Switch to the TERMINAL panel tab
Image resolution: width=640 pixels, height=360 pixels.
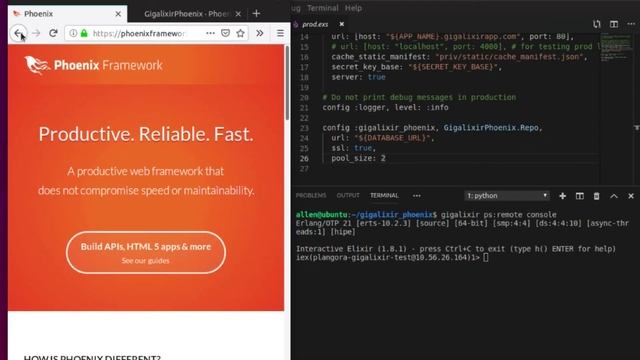click(x=384, y=196)
